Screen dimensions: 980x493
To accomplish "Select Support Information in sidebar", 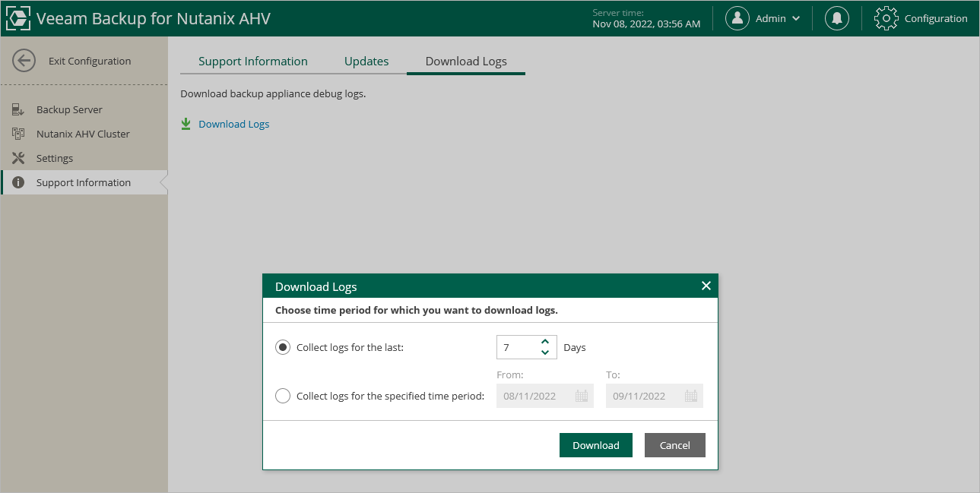I will [x=84, y=182].
